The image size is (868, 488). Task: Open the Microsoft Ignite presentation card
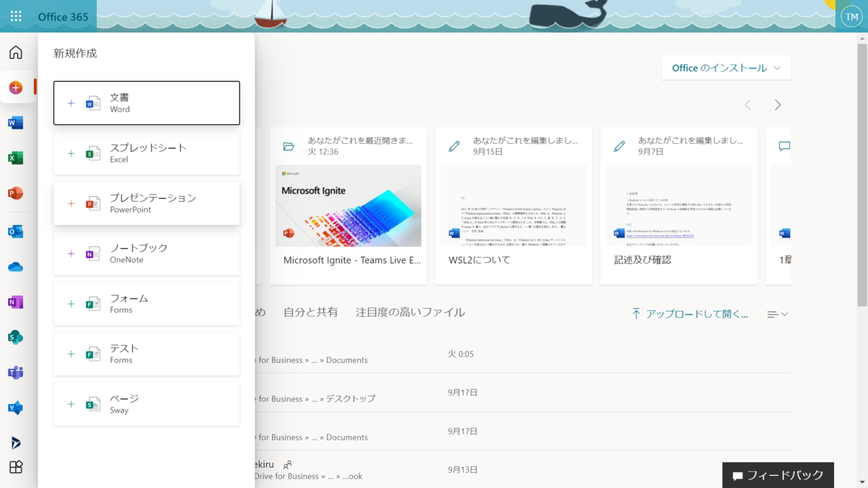click(x=348, y=206)
